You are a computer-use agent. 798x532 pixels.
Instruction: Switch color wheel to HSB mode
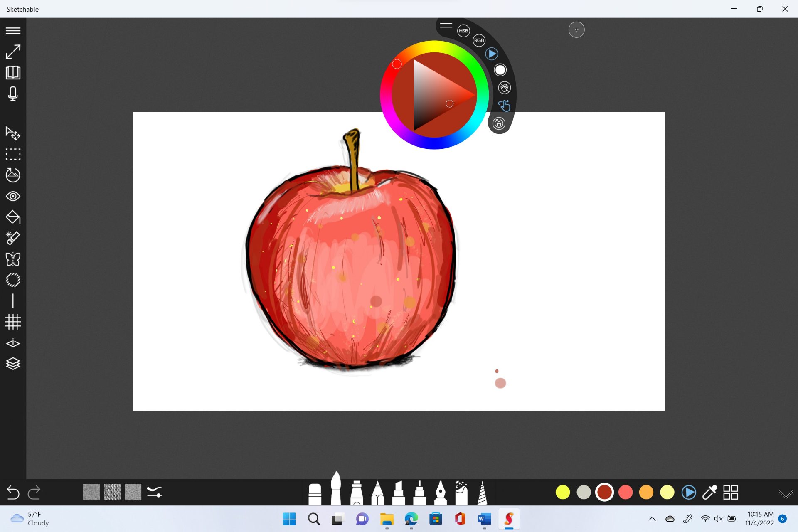click(x=463, y=31)
